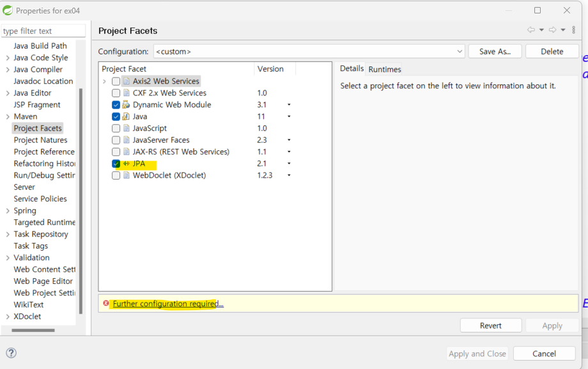Open Further configuration required link
588x369 pixels.
168,304
